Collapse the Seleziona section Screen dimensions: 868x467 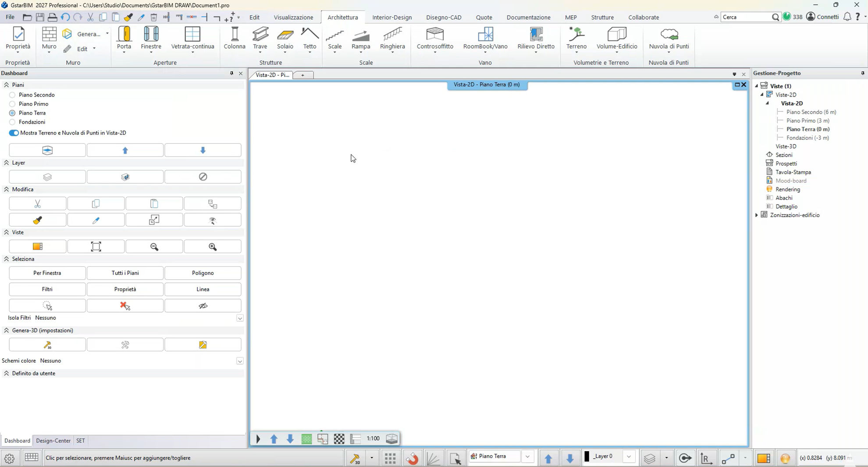7,259
